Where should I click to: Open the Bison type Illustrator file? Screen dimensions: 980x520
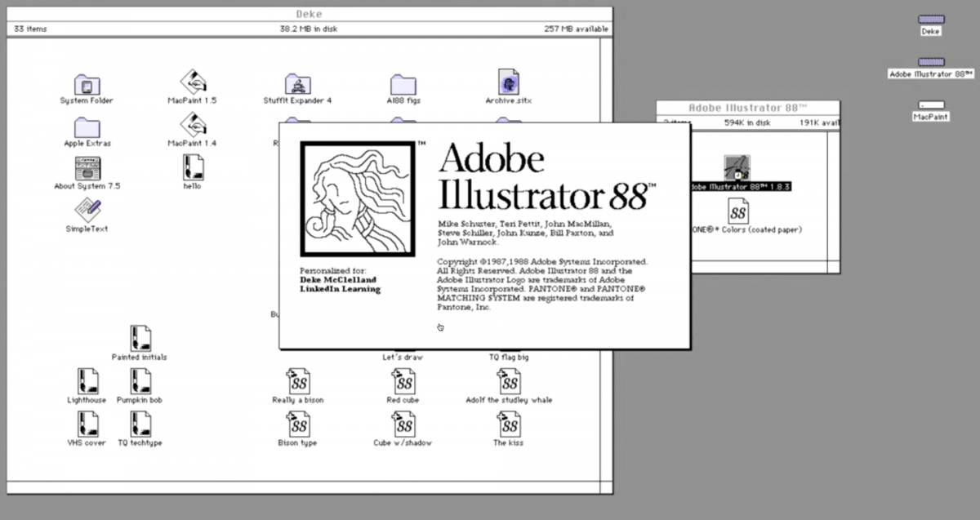pyautogui.click(x=297, y=423)
